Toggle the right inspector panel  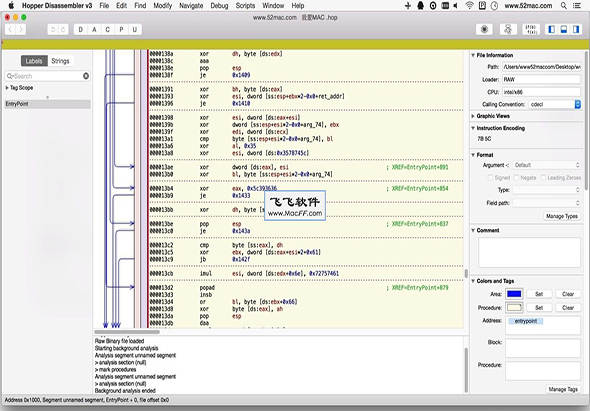tap(576, 29)
